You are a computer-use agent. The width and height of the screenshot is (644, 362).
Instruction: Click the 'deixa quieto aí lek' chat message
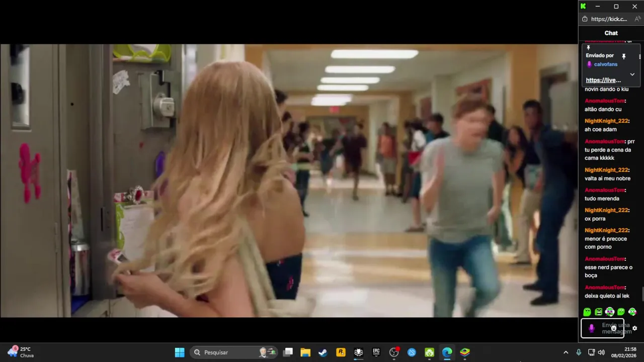(x=607, y=296)
